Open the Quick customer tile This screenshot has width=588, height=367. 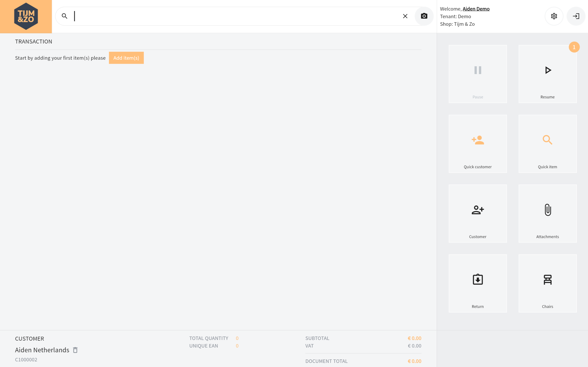coord(477,144)
